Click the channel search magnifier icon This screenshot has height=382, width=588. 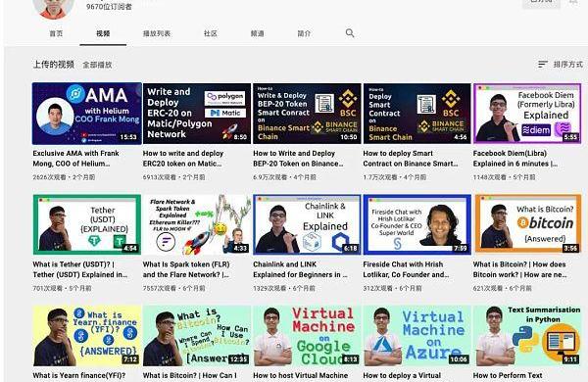click(x=350, y=33)
